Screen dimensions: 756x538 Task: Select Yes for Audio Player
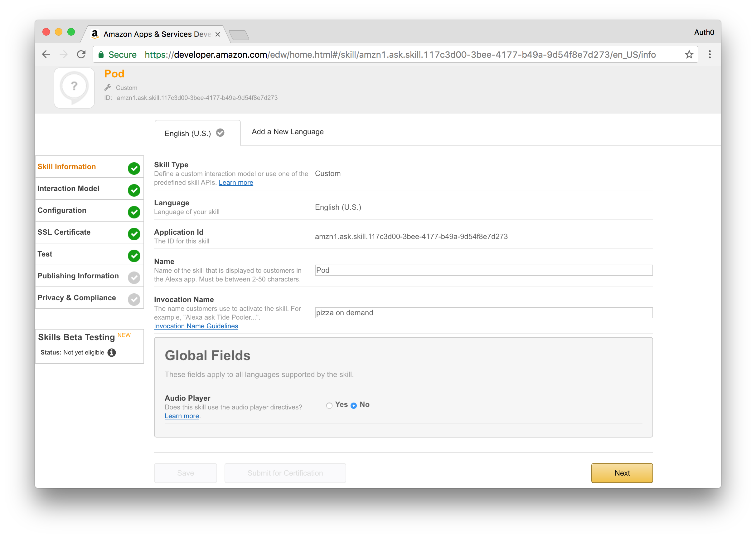click(329, 405)
